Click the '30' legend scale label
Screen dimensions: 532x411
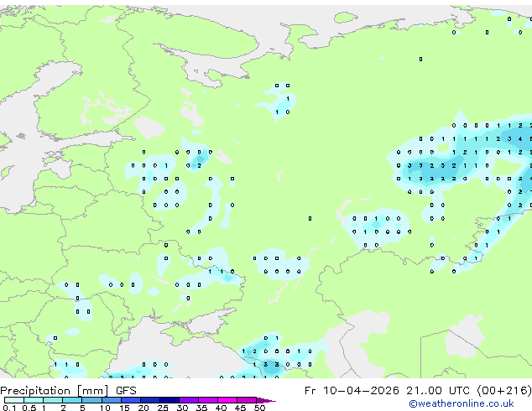(x=182, y=408)
